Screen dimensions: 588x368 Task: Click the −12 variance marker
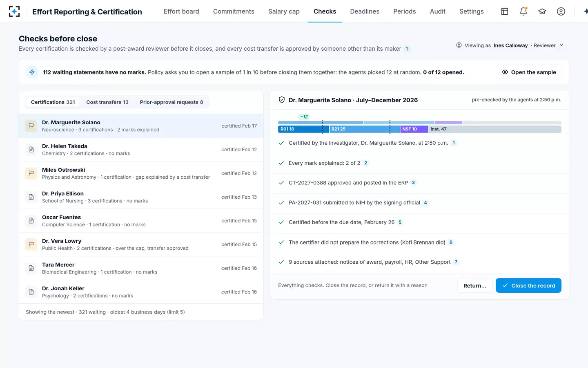(304, 117)
